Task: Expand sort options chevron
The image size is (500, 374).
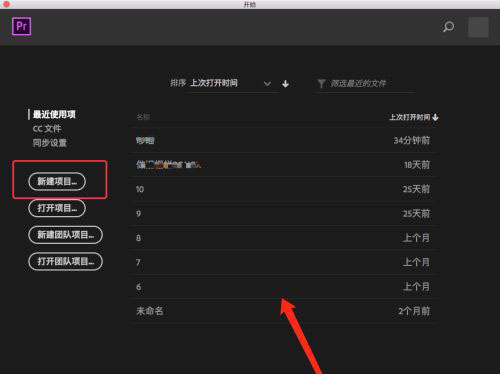Action: [x=267, y=84]
